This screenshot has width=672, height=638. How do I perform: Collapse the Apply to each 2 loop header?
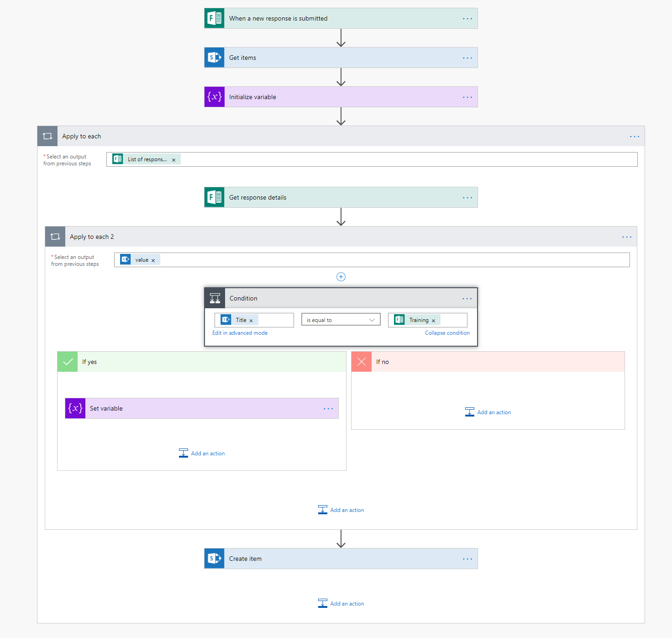(320, 237)
